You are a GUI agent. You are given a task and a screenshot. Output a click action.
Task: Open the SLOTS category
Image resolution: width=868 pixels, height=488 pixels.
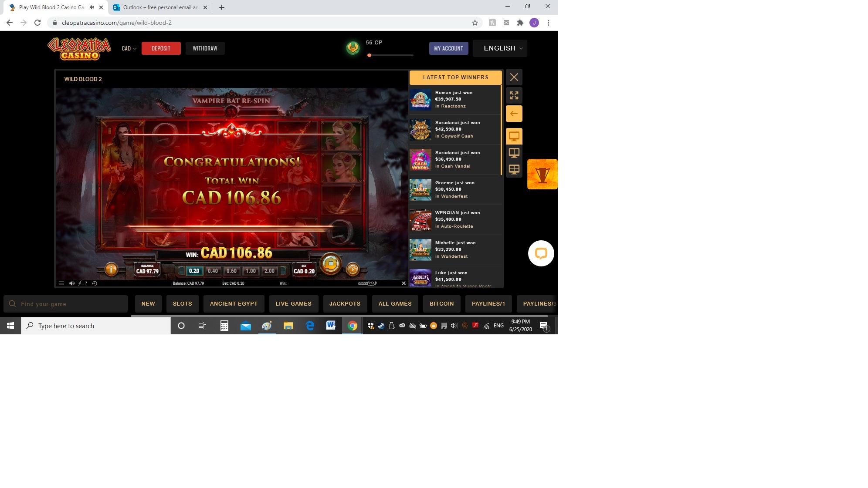[x=183, y=304]
